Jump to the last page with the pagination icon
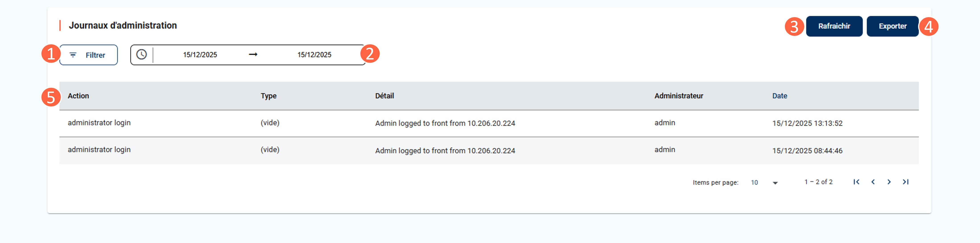Screen dimensions: 980x243 pos(905,182)
